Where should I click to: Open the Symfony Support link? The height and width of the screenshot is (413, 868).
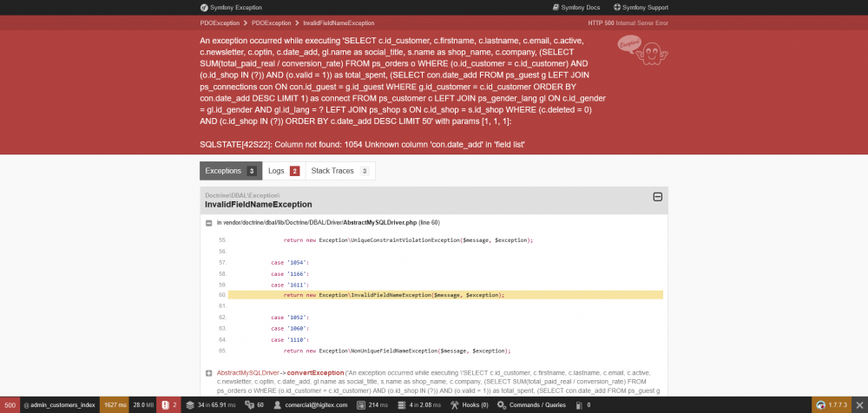pos(641,8)
